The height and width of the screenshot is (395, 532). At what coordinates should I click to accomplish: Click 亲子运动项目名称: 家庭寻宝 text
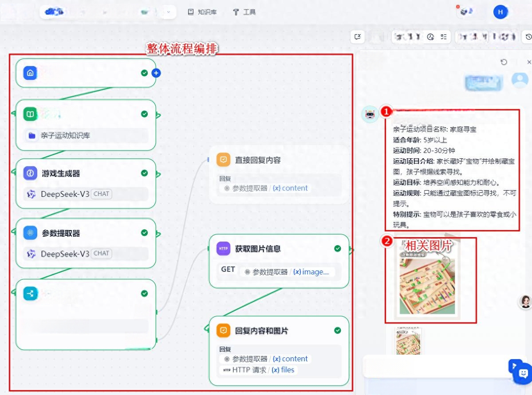pos(435,129)
